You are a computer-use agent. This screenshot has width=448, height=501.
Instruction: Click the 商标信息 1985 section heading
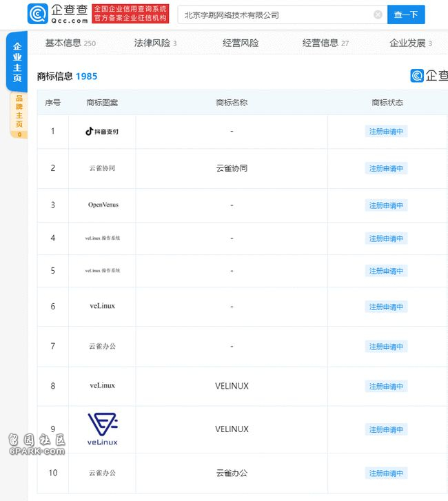67,76
